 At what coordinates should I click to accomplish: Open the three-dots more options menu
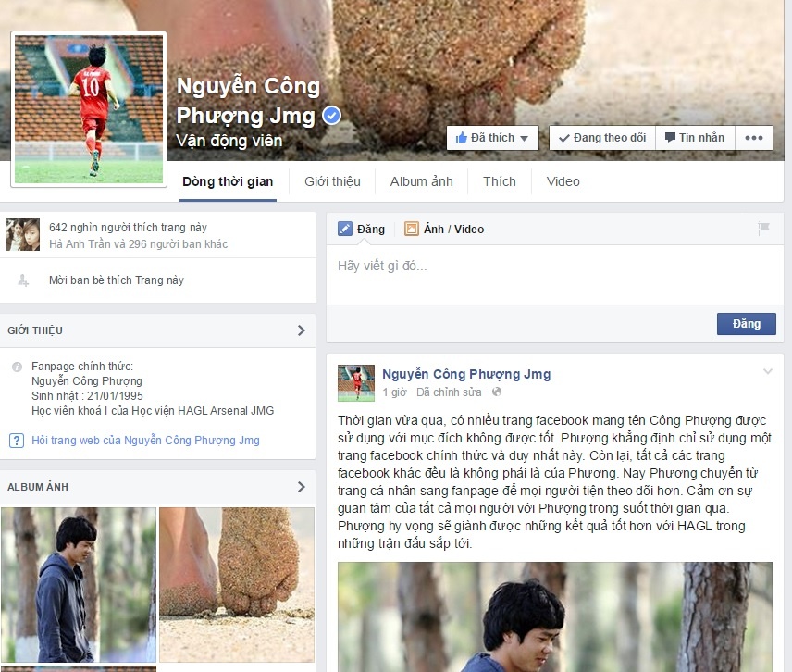coord(754,138)
